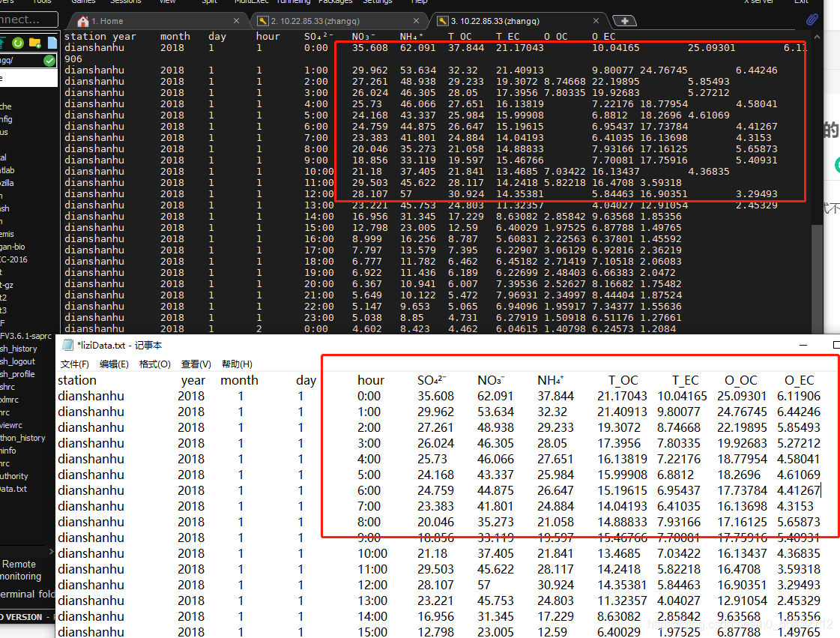Screen dimensions: 840x638
Task: Open Notepad 编辑(E) menu
Action: (114, 364)
